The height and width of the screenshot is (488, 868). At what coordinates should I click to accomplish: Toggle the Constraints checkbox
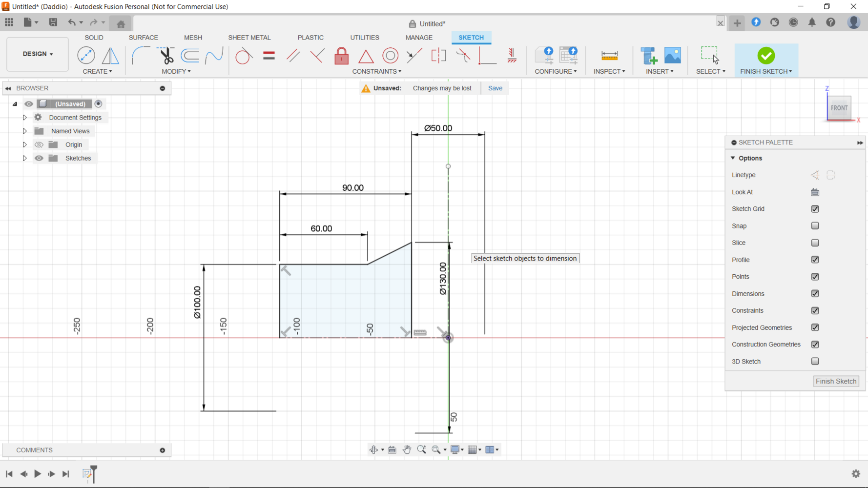click(815, 310)
